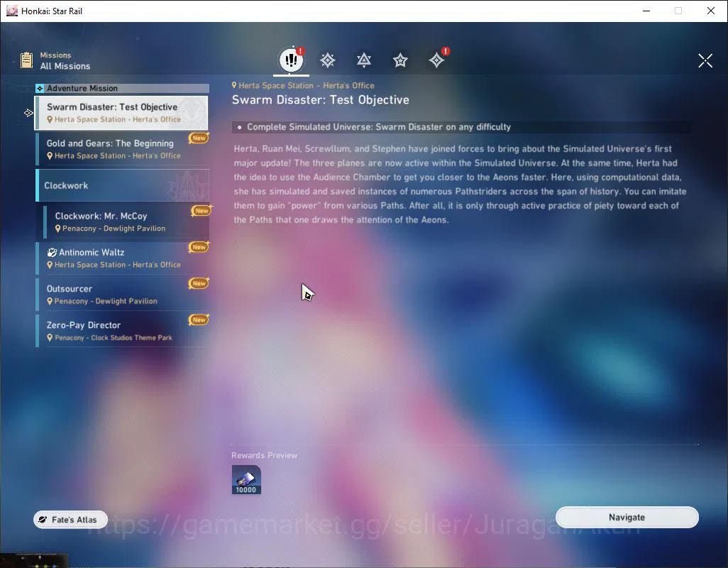Open Fate's Atlas
The width and height of the screenshot is (728, 568).
coord(70,520)
